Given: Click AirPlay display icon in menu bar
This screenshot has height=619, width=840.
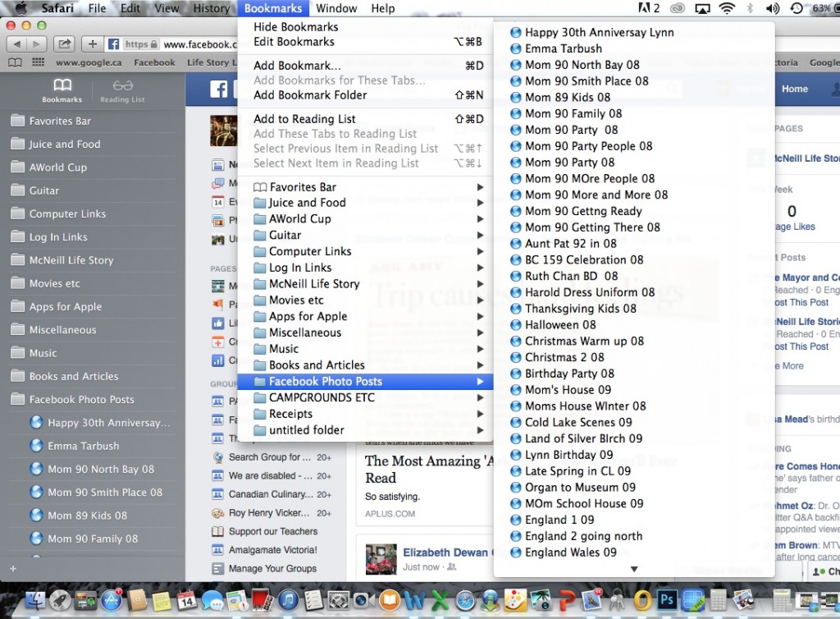Looking at the screenshot, I should point(702,8).
